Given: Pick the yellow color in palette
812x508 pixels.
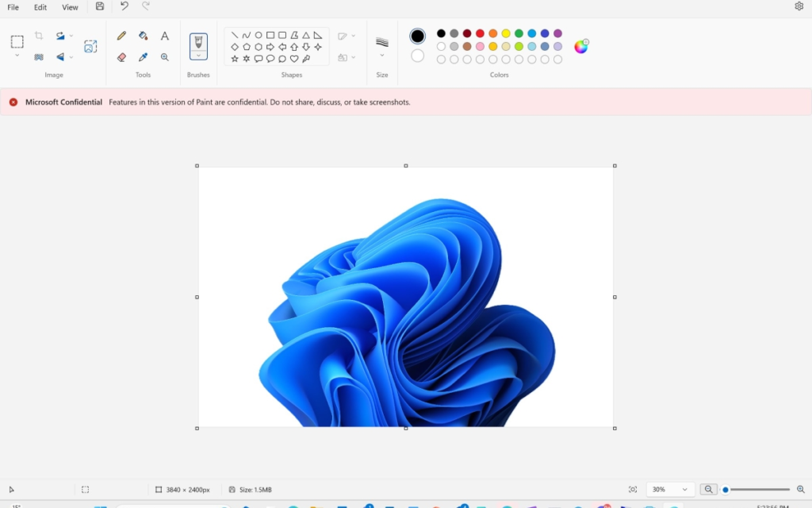Looking at the screenshot, I should pyautogui.click(x=506, y=33).
